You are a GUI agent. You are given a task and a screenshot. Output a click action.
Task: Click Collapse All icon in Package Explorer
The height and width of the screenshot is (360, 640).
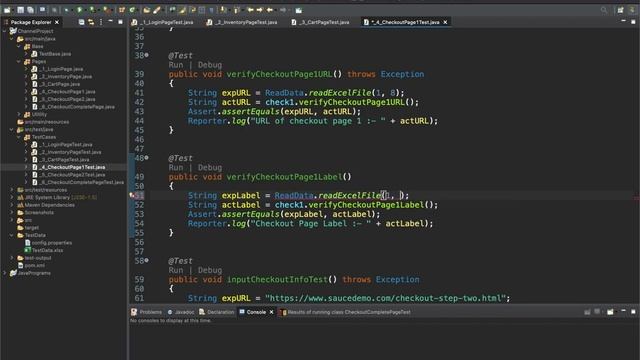tap(81, 22)
